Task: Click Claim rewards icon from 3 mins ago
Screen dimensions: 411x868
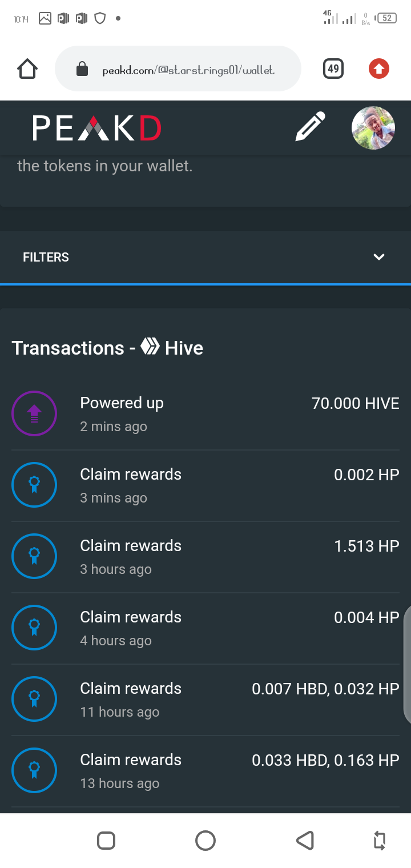Action: coord(34,485)
